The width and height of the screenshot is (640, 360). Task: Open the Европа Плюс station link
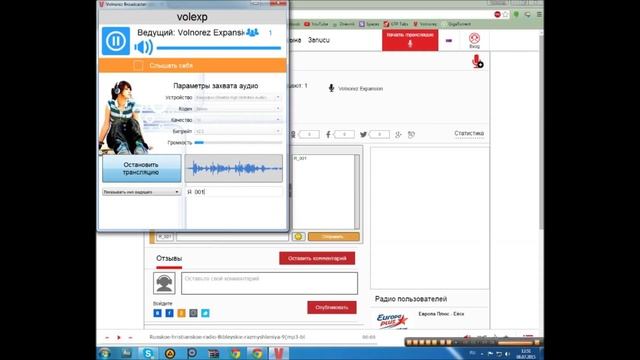click(441, 314)
